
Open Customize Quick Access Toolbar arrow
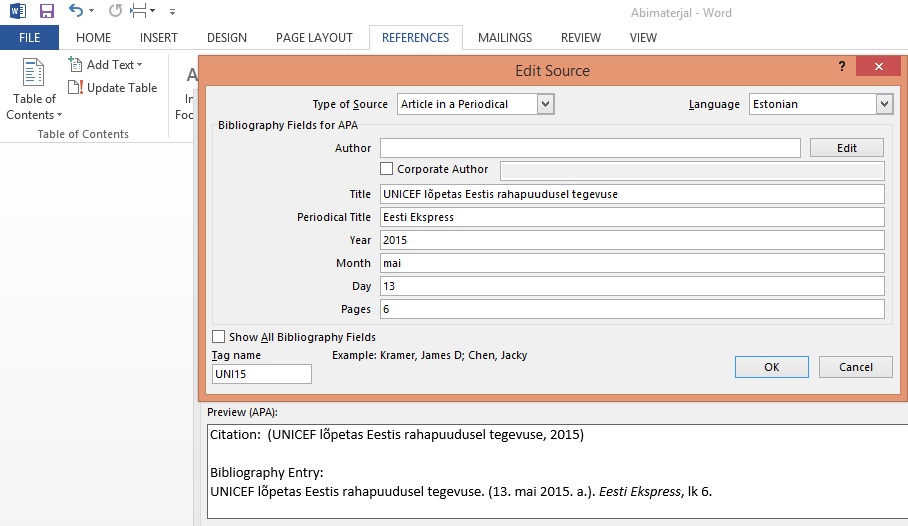[172, 11]
